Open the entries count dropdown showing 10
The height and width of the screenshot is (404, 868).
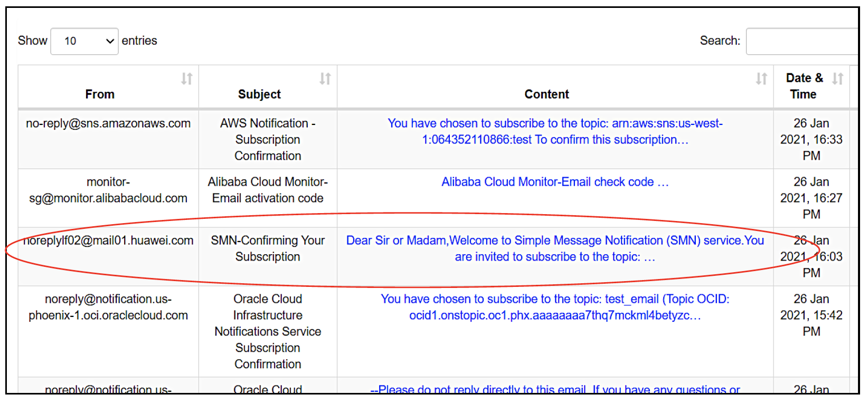point(84,41)
